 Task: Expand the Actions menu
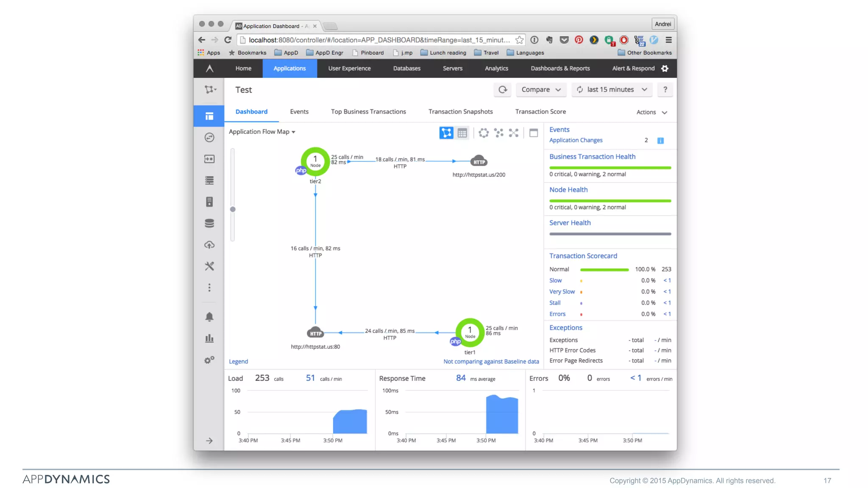click(x=652, y=112)
